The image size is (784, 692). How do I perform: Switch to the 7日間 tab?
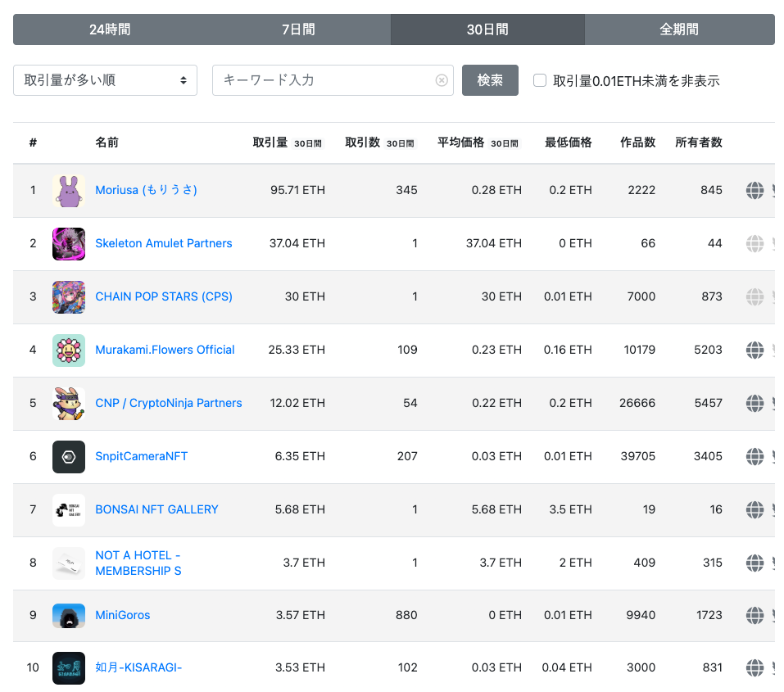(x=298, y=29)
